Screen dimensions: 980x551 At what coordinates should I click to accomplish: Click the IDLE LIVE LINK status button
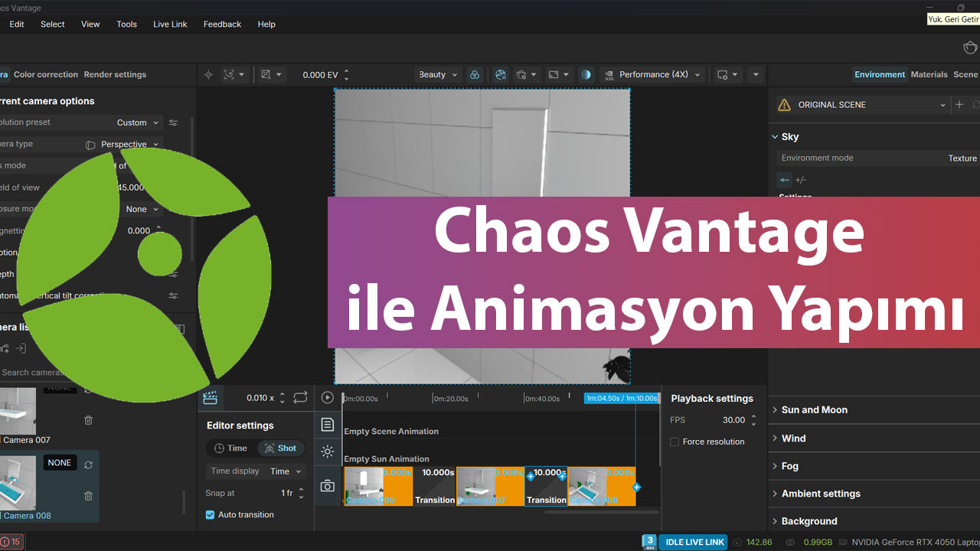tap(694, 542)
